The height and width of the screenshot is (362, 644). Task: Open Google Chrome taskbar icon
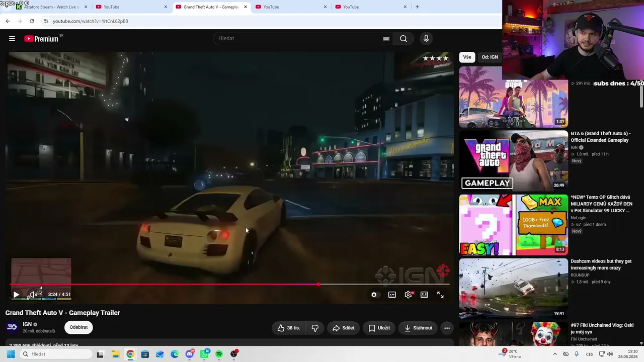[130, 354]
